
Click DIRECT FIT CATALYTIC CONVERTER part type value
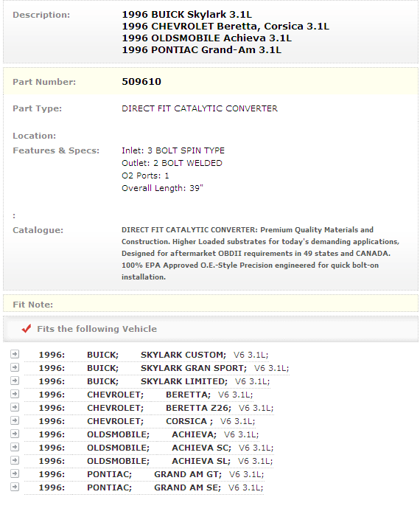(x=200, y=108)
